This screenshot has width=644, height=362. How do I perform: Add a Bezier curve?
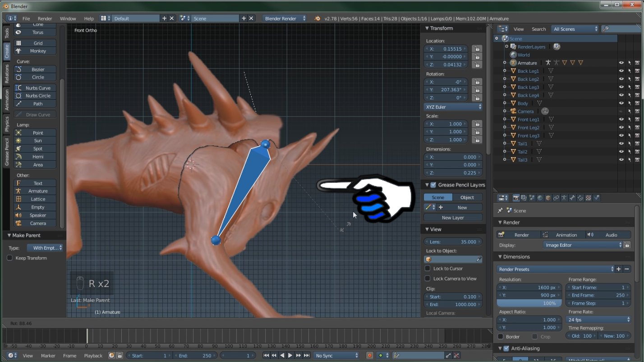tap(35, 70)
